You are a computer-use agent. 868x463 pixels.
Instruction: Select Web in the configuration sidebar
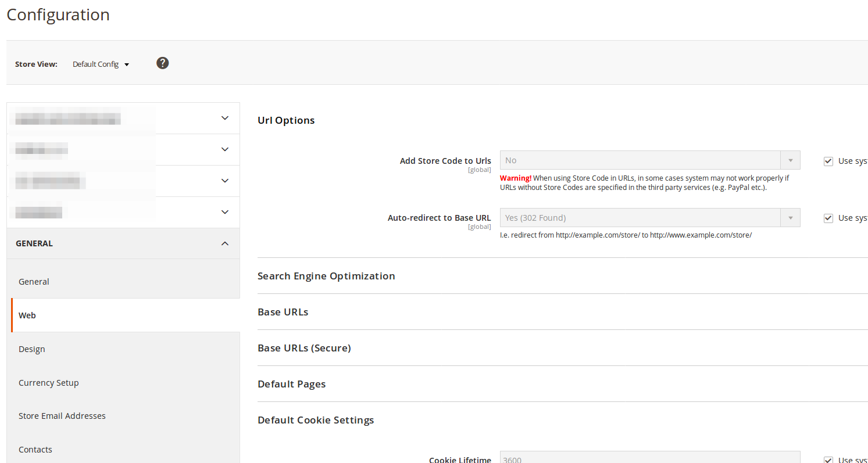coord(27,315)
